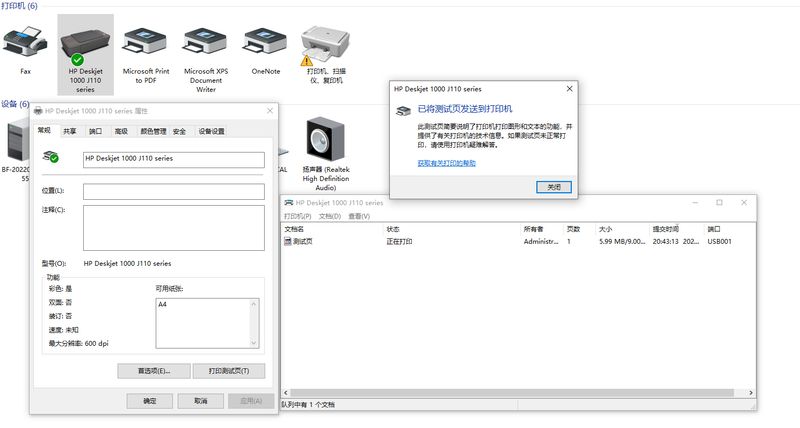The height and width of the screenshot is (428, 800).
Task: Click the 位置(L) text field
Action: [x=173, y=190]
